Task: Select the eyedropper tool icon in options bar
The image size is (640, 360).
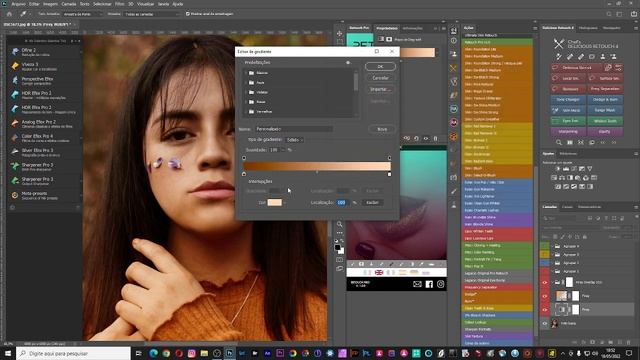Action: click(23, 14)
